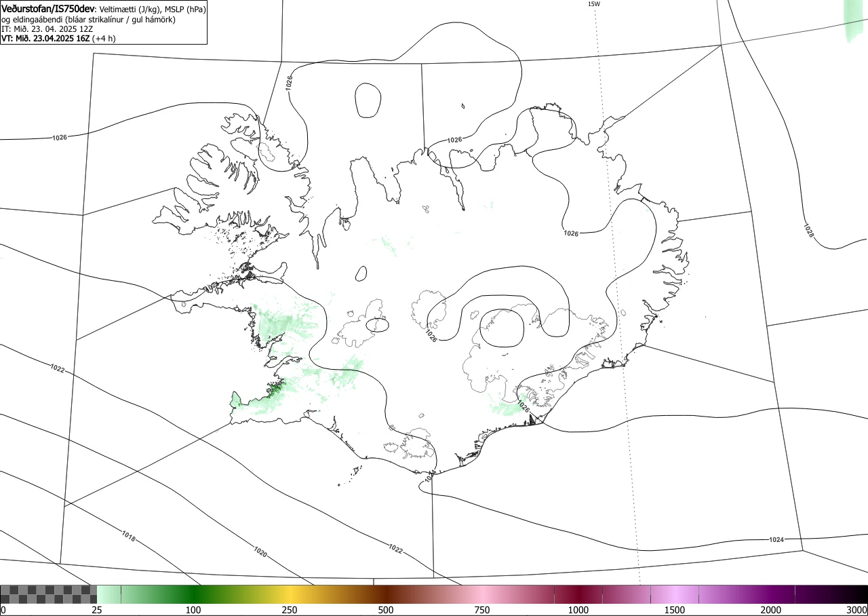Click the 'og eldingaábendi' legend description line
Screen dimensions: 868x616
tap(88, 20)
